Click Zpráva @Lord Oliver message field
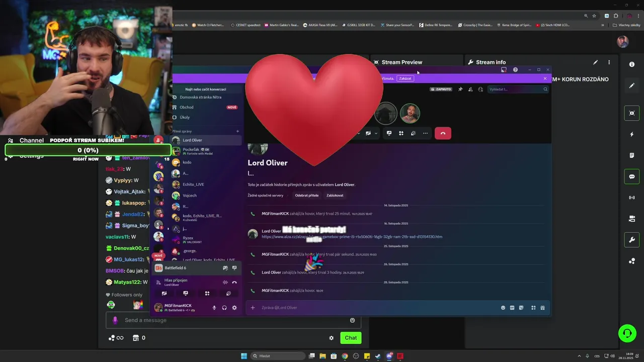Image resolution: width=644 pixels, height=362 pixels. click(x=377, y=308)
